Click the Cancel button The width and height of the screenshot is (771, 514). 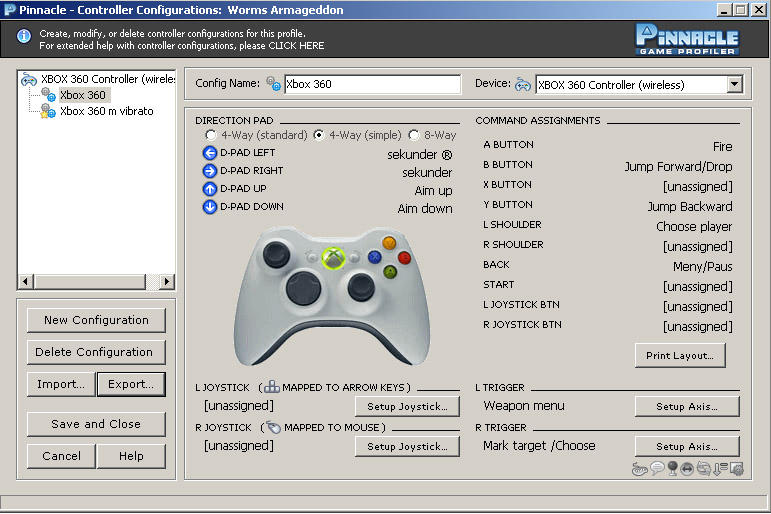coord(61,456)
